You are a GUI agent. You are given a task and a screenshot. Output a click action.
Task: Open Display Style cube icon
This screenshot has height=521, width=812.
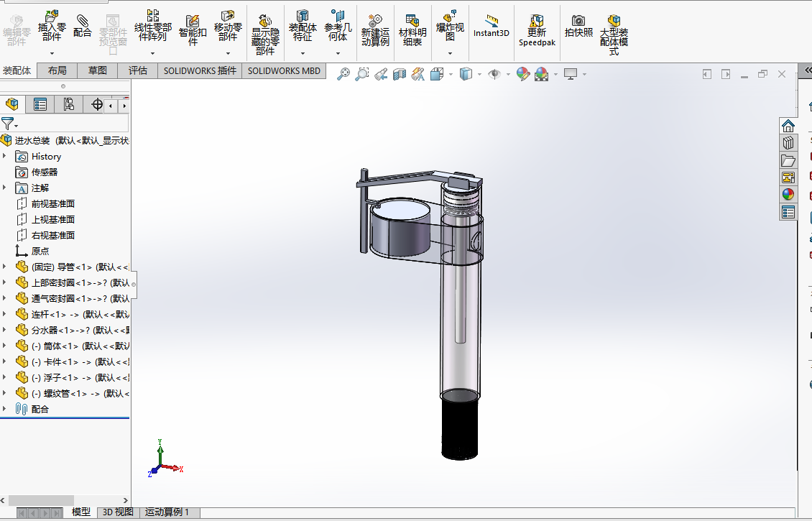click(466, 74)
